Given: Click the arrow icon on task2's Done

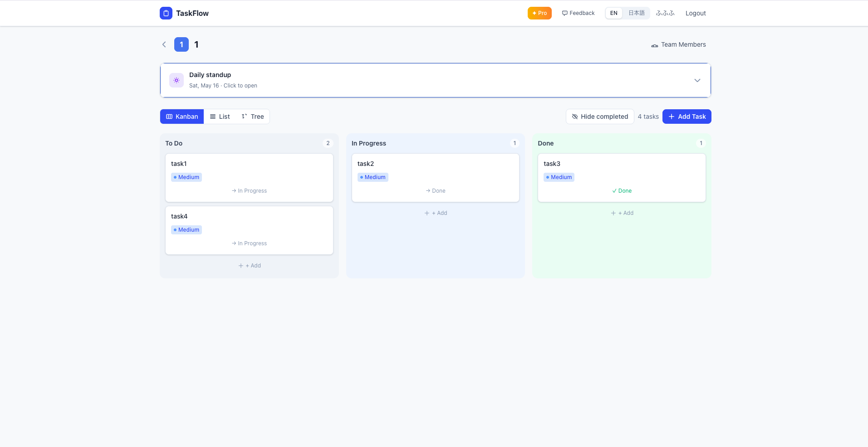Looking at the screenshot, I should point(428,191).
